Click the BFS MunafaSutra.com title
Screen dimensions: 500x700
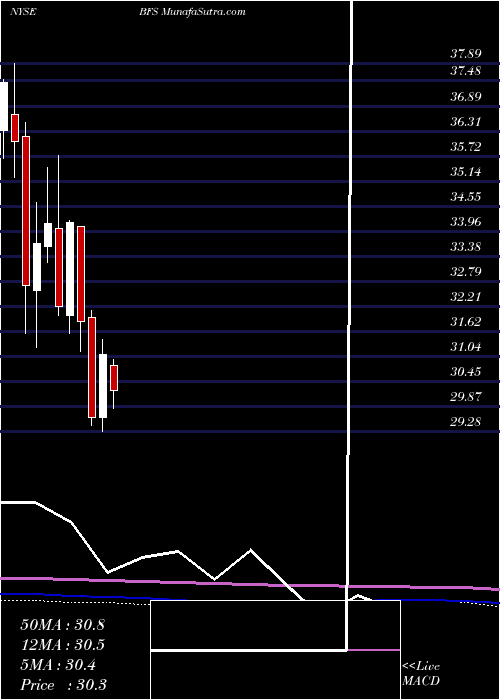192,12
